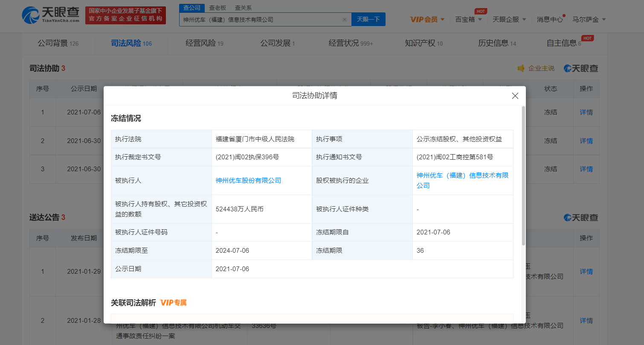The image size is (644, 345).
Task: Click the dialog vertical scrollbar
Action: pos(523,175)
